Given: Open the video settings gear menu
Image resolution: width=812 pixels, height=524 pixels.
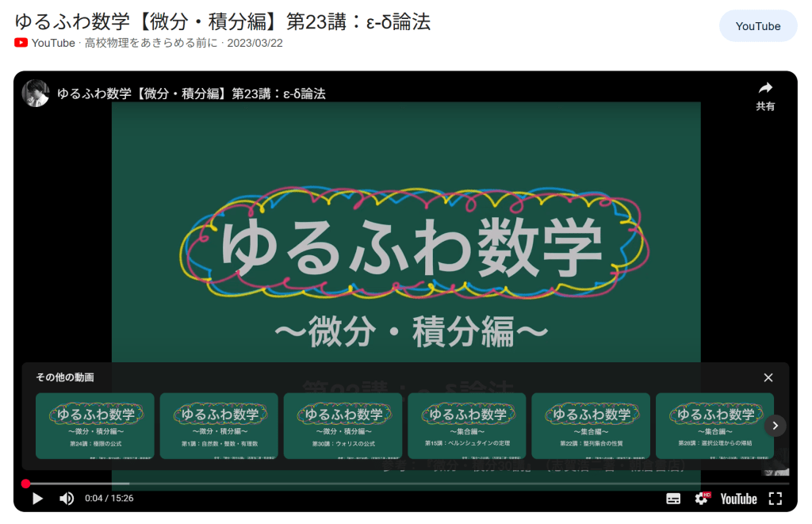Looking at the screenshot, I should click(702, 499).
